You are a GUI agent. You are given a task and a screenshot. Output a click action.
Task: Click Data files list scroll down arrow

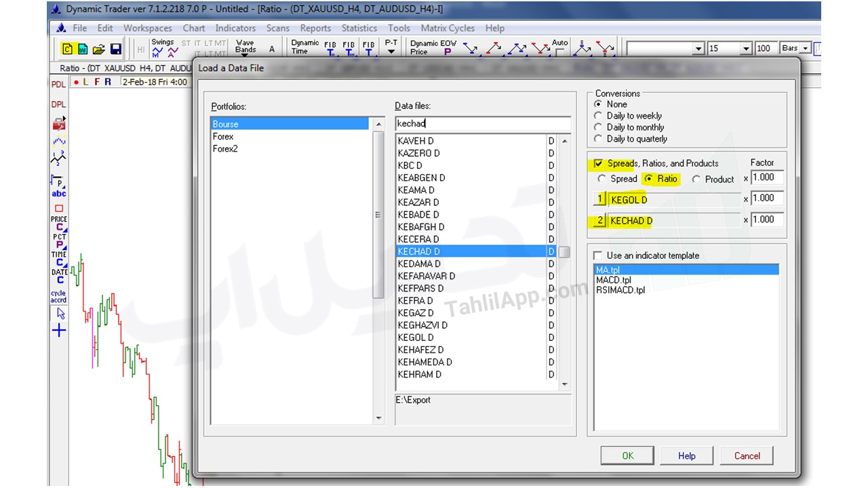[x=564, y=384]
